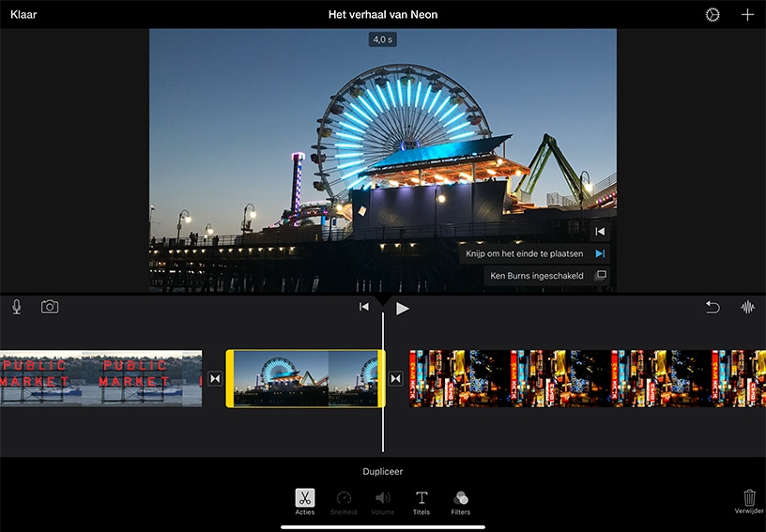
Task: Tap the right yellow trim handle
Action: pyautogui.click(x=381, y=378)
